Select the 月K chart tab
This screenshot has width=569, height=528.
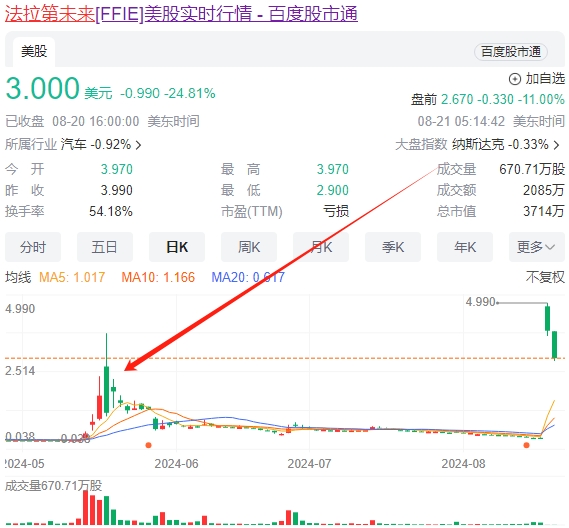tap(321, 247)
